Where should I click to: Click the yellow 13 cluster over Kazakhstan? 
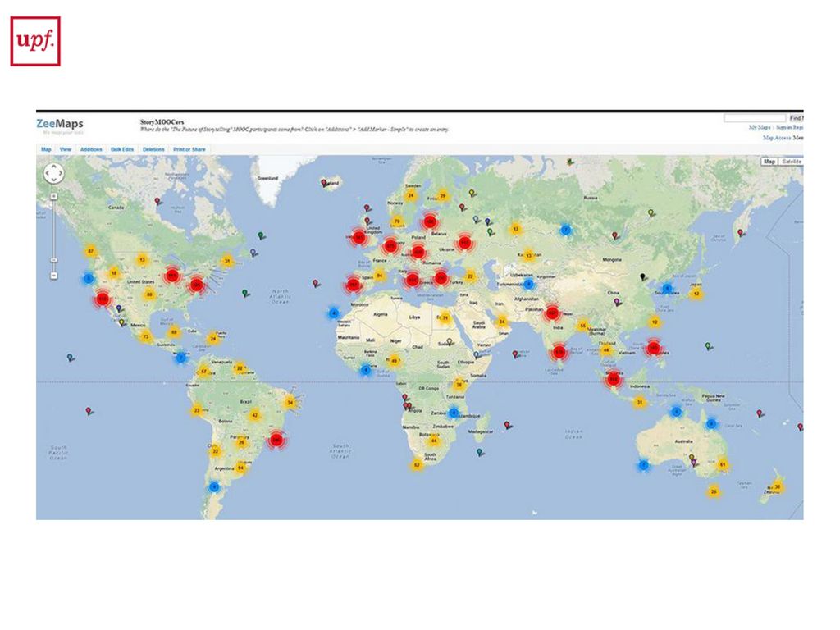pos(529,256)
